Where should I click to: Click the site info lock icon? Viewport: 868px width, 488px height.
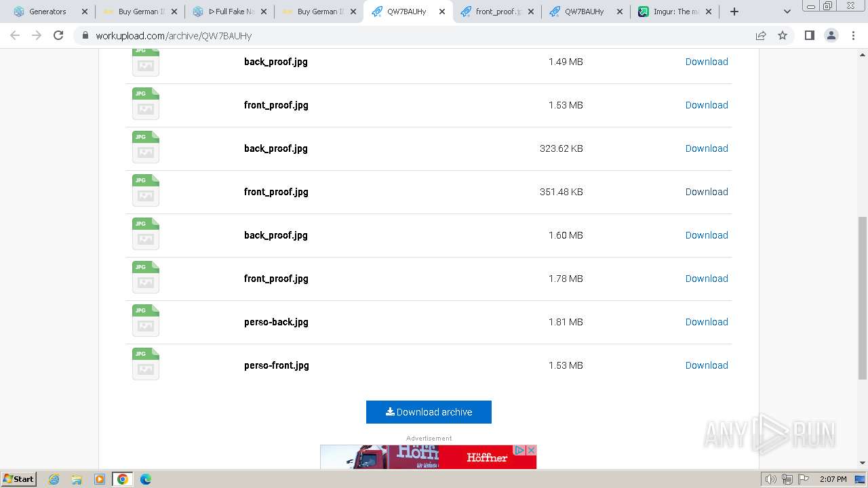(85, 35)
